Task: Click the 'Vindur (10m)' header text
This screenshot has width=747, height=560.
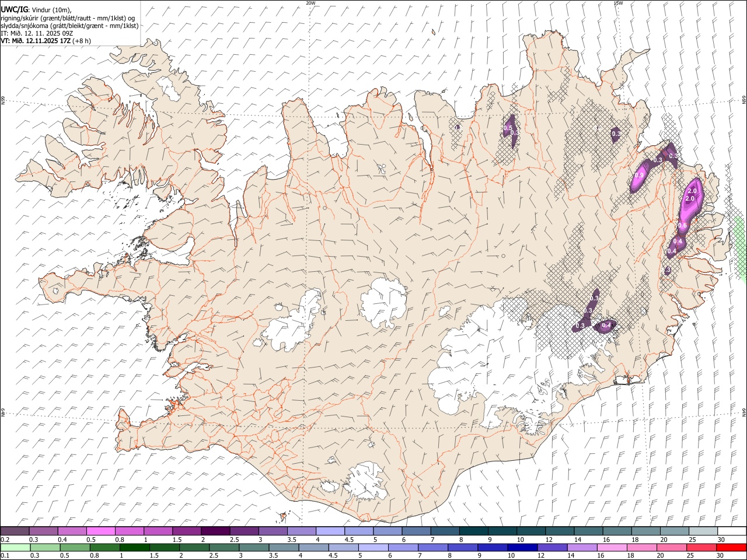Action: click(52, 10)
